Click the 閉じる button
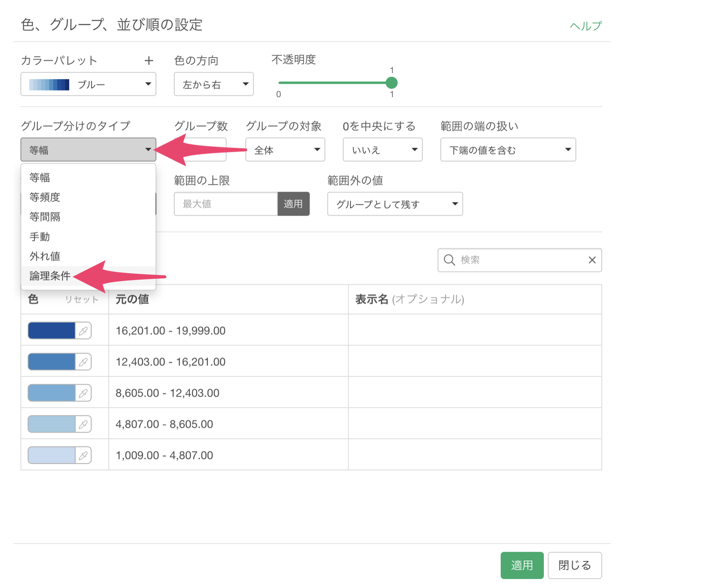Viewport: 728px width, 585px height. point(574,565)
